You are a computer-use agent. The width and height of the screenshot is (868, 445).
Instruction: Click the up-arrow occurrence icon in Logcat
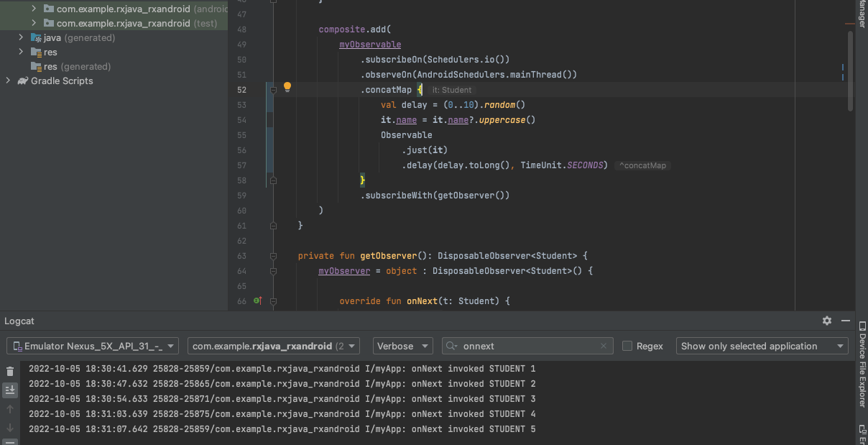tap(10, 408)
